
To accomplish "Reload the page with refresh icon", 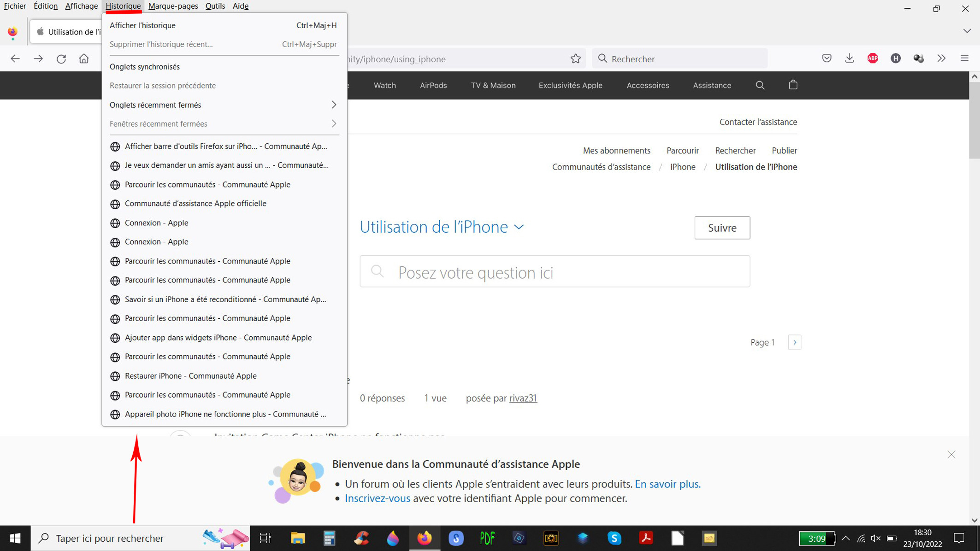I will pyautogui.click(x=61, y=59).
